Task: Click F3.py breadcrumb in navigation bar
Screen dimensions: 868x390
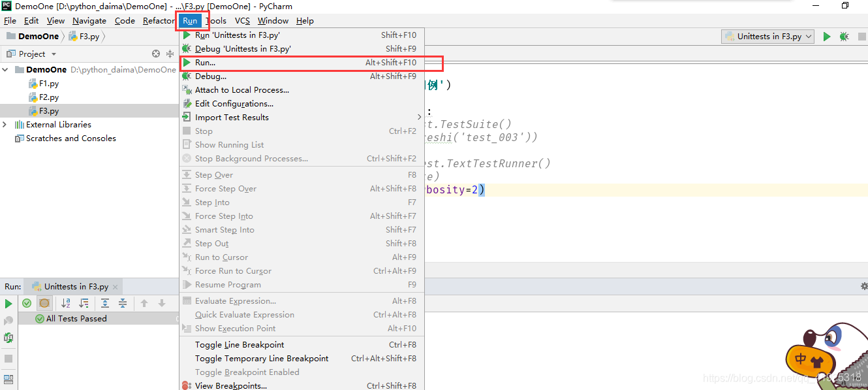Action: click(x=84, y=37)
